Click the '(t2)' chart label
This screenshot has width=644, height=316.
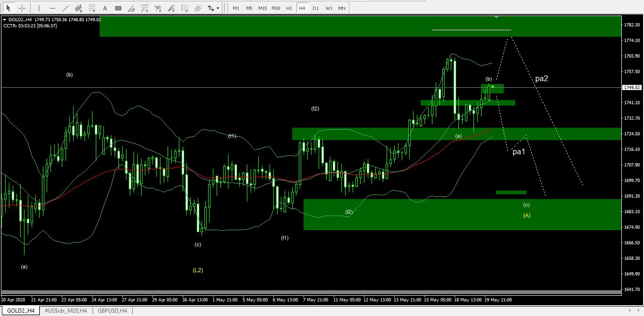(315, 109)
